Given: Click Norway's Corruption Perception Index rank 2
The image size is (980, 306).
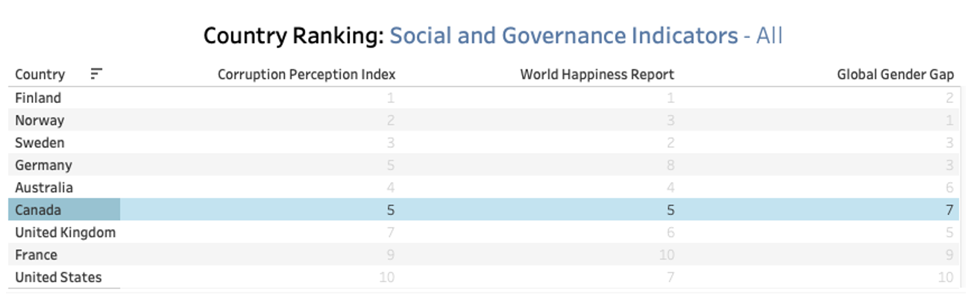Looking at the screenshot, I should point(391,120).
